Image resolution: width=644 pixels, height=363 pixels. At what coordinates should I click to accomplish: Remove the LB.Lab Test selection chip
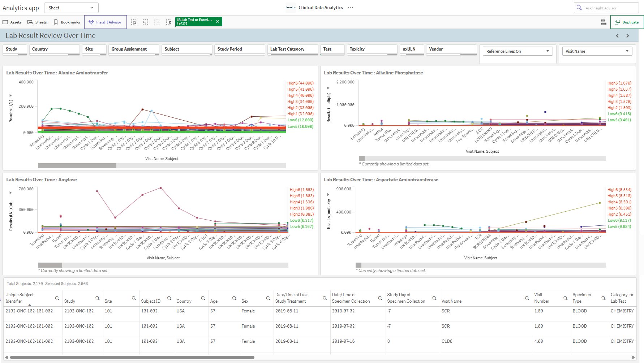tap(218, 22)
